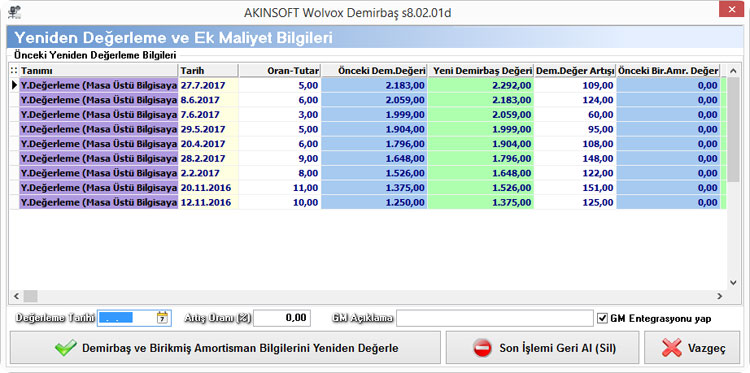Image resolution: width=750 pixels, height=373 pixels.
Task: Click the Artış Oranı (%) input field
Action: pyautogui.click(x=282, y=318)
